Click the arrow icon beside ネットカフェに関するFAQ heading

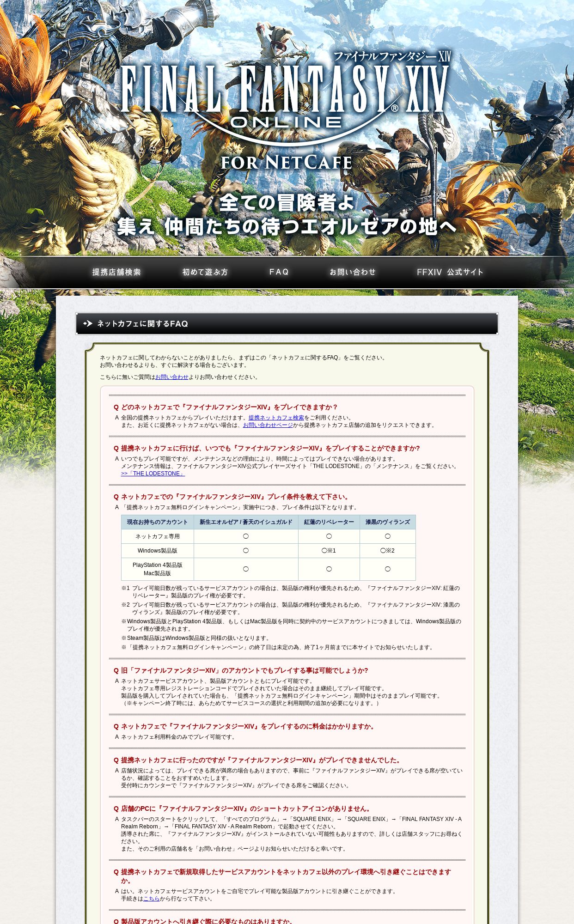tap(88, 323)
